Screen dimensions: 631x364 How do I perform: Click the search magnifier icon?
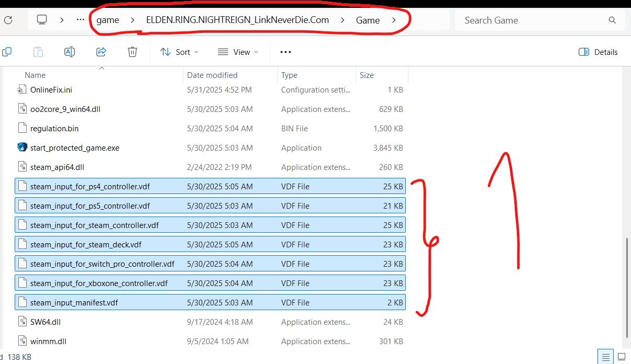(612, 20)
